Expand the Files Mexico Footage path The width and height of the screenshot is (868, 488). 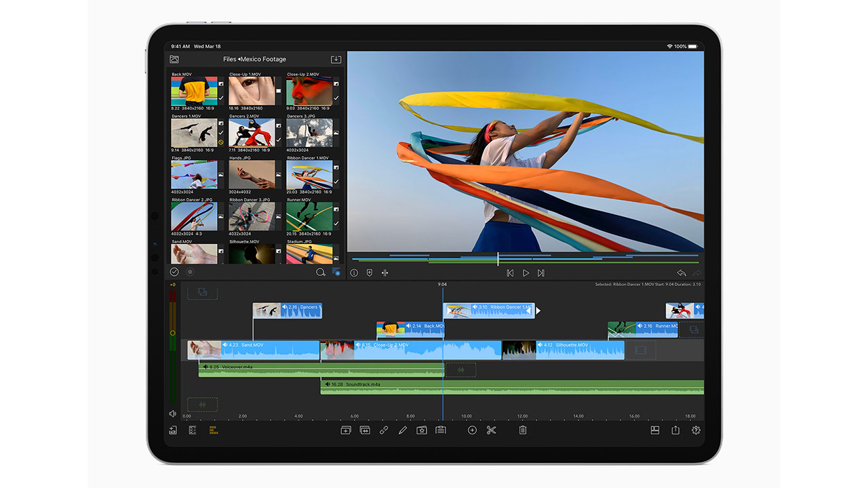pyautogui.click(x=254, y=59)
